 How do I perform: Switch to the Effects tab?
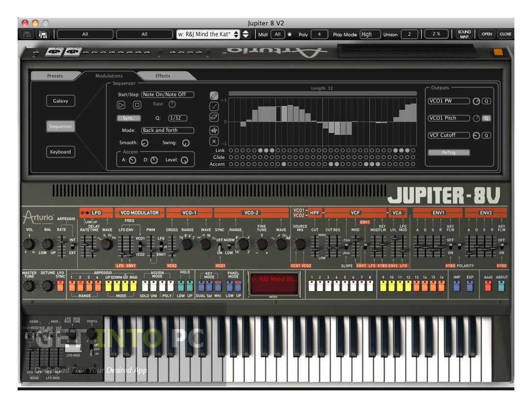(x=163, y=76)
